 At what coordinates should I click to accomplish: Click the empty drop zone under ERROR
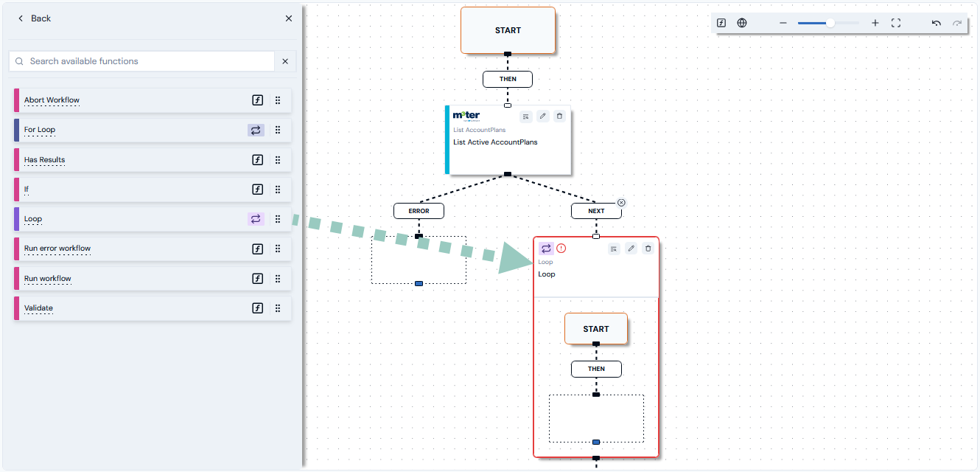[x=419, y=260]
